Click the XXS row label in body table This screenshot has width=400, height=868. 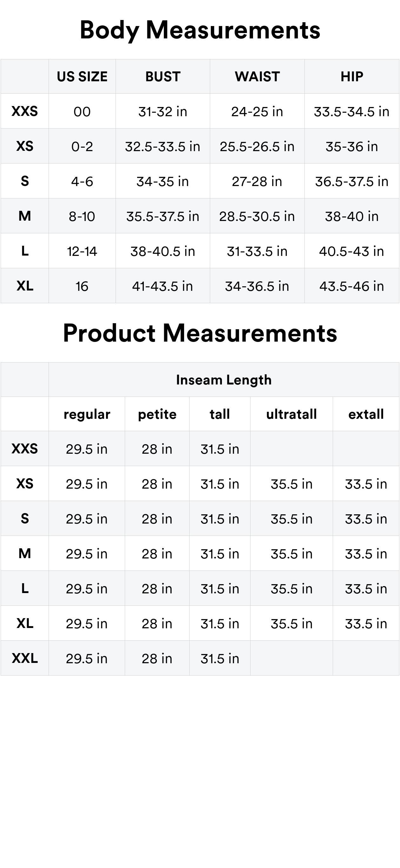click(24, 111)
